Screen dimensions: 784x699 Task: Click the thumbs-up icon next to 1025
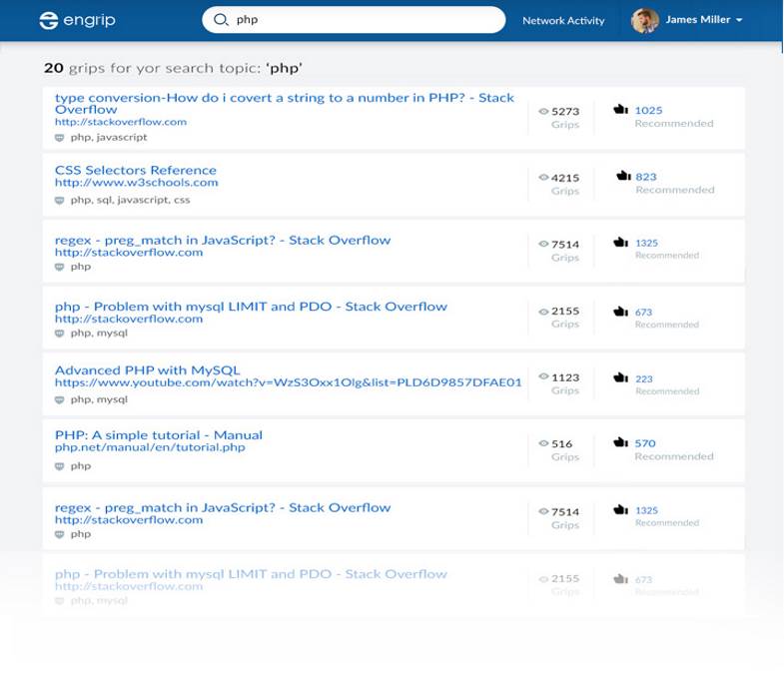click(x=620, y=109)
